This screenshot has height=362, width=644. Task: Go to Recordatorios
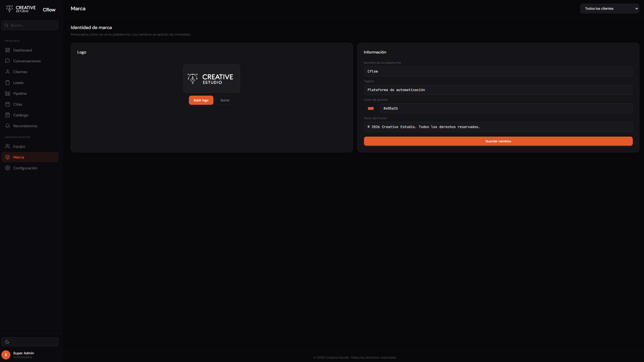tap(30, 126)
